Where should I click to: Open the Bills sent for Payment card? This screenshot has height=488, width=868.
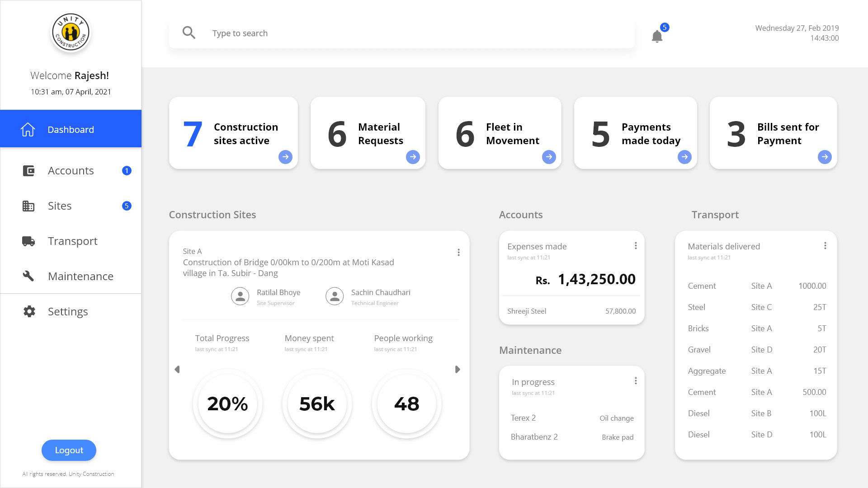774,133
